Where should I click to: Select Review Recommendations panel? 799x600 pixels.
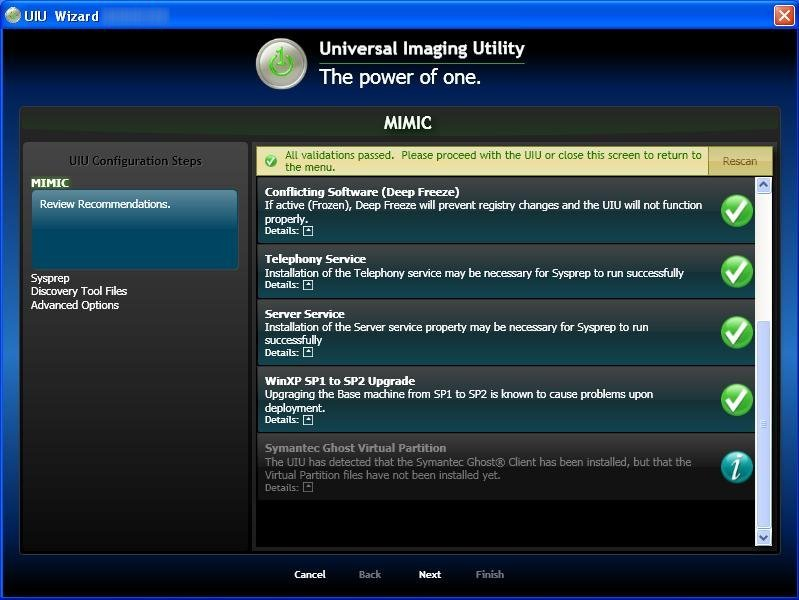pyautogui.click(x=135, y=229)
